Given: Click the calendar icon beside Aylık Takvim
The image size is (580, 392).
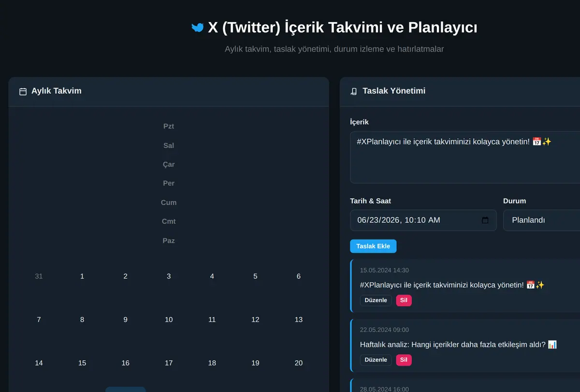Looking at the screenshot, I should click(x=23, y=91).
